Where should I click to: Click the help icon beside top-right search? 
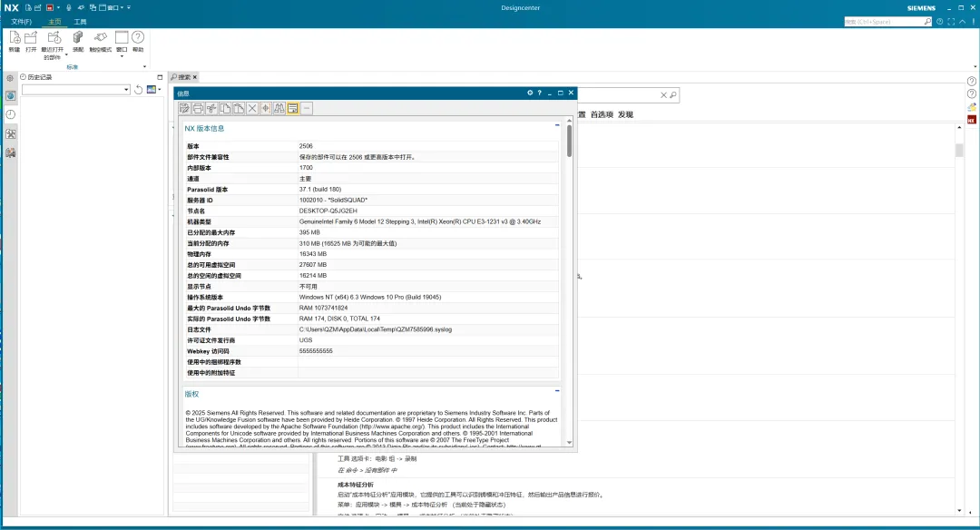pos(939,22)
